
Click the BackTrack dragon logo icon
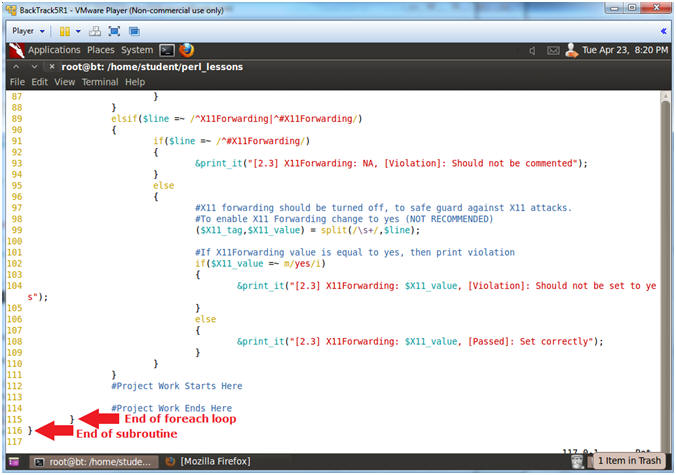point(16,50)
